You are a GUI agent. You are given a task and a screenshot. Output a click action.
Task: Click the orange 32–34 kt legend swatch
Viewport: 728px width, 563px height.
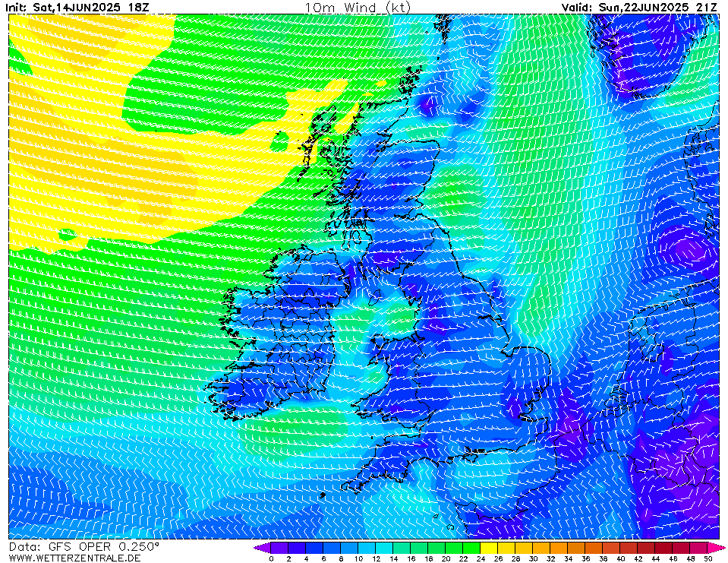pos(559,547)
